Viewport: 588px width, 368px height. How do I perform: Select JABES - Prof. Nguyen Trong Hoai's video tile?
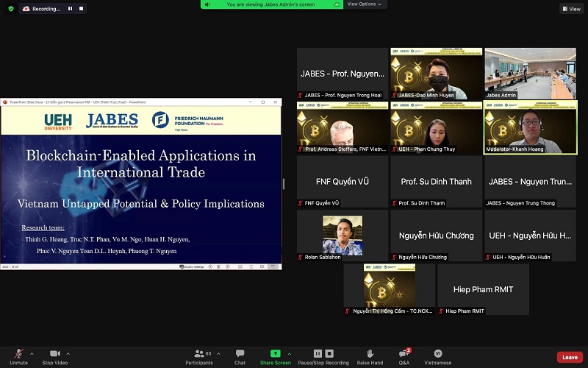tap(343, 74)
